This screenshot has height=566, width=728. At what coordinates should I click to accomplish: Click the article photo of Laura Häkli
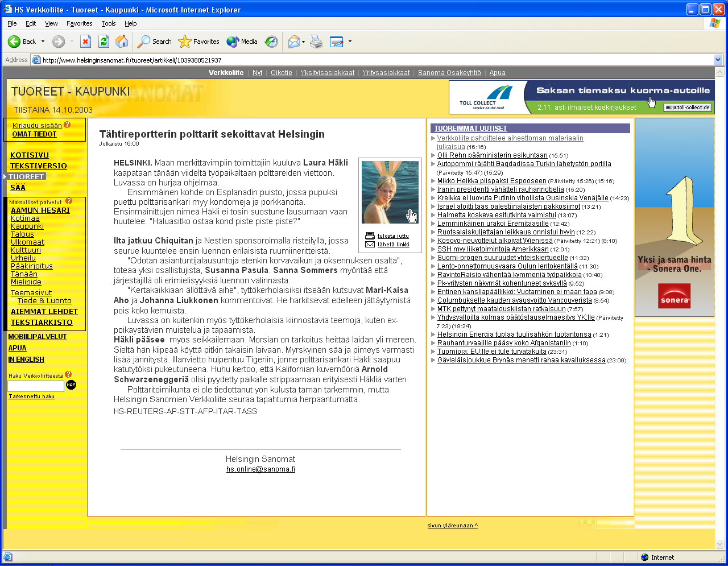click(x=390, y=192)
